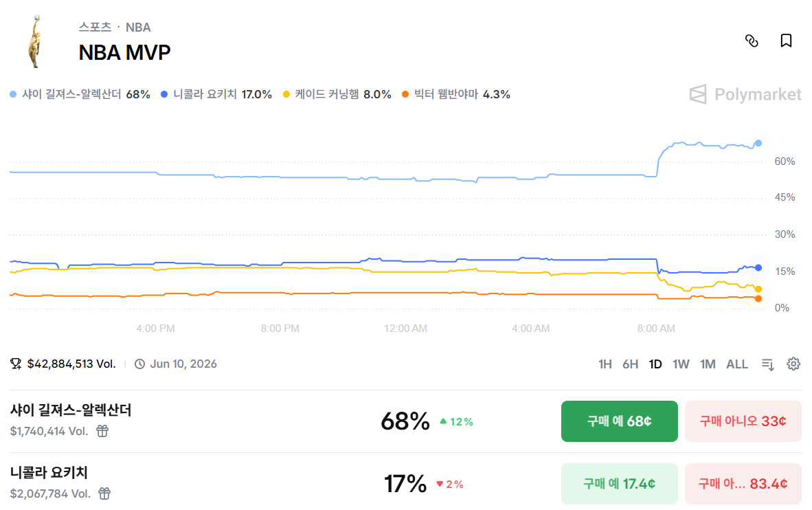This screenshot has height=510, width=812.
Task: Select the ALL time range
Action: tap(737, 364)
